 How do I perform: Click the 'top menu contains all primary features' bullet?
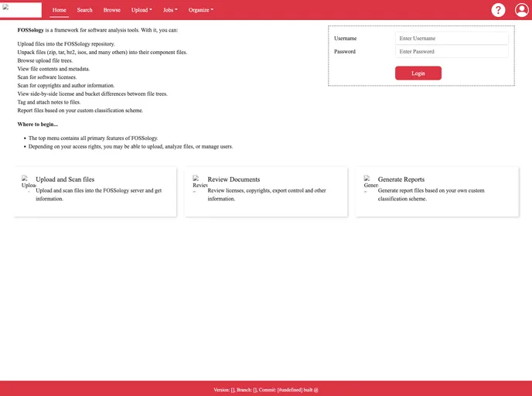pos(93,138)
